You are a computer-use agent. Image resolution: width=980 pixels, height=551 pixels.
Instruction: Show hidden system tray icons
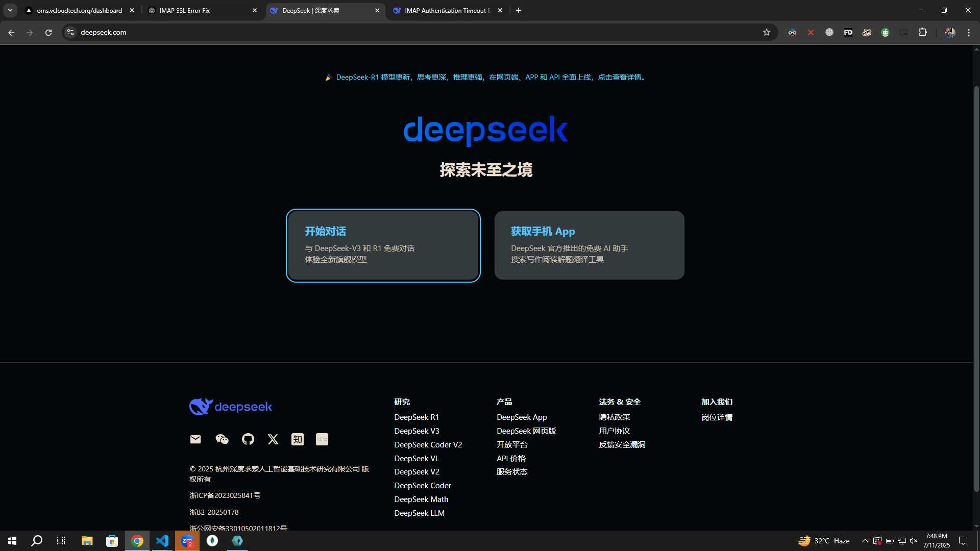(x=865, y=541)
